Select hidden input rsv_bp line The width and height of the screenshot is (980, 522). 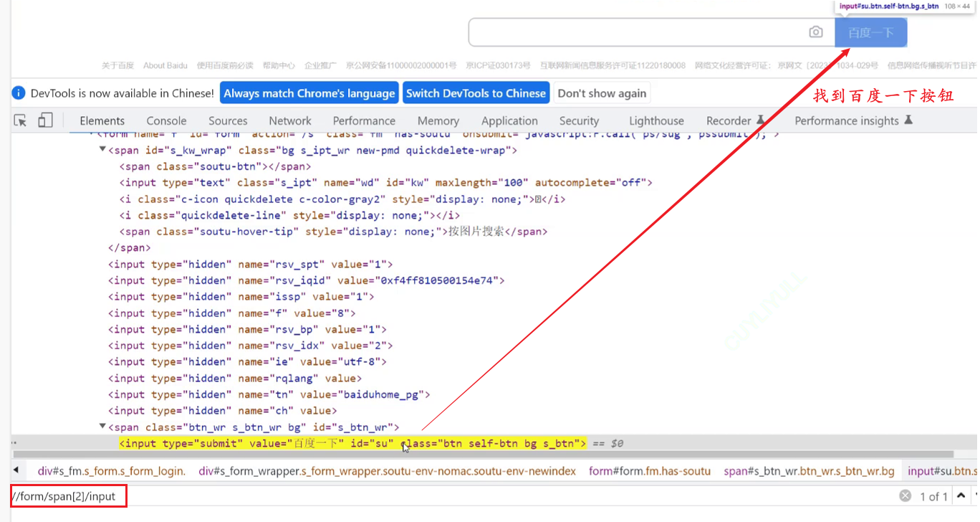click(x=247, y=330)
